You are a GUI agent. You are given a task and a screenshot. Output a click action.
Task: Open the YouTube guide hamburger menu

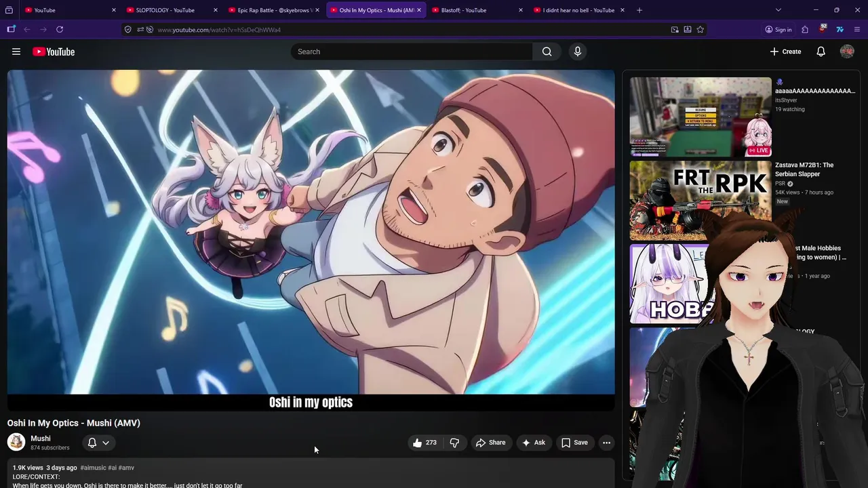(16, 52)
